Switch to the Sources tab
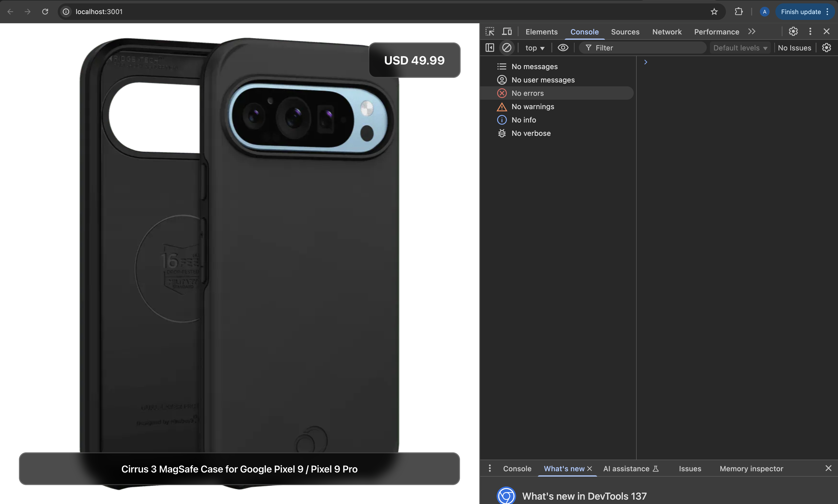The height and width of the screenshot is (504, 838). coord(625,32)
